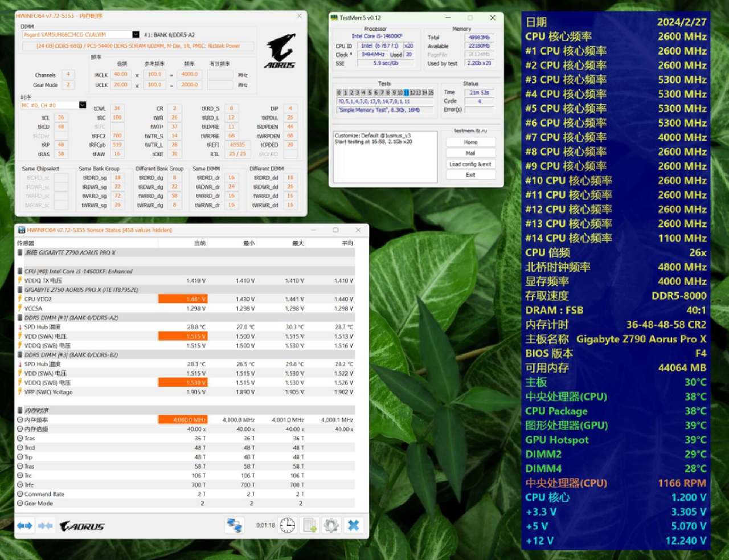729x560 pixels.
Task: Select the VDD (SWA) row under DIMM #1
Action: tap(186, 336)
